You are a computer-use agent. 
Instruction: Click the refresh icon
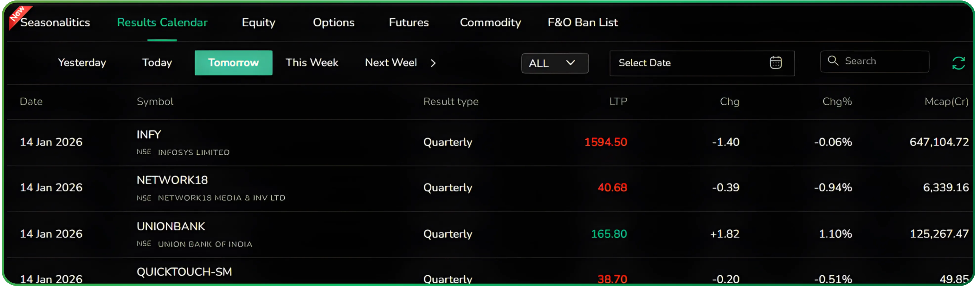(958, 63)
